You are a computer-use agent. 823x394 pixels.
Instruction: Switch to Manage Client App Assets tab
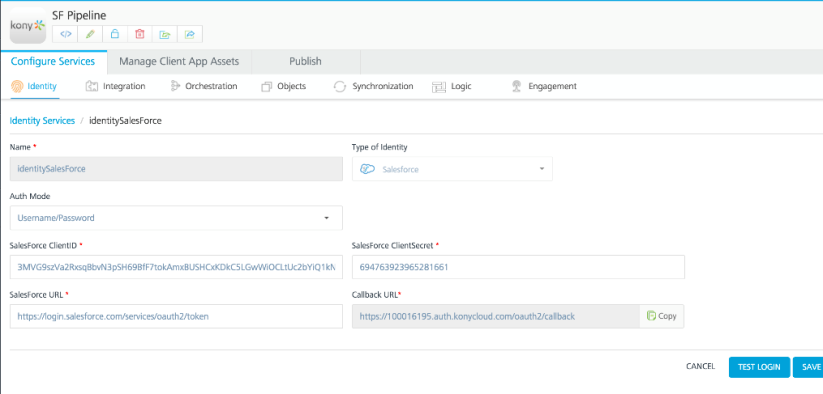(179, 61)
